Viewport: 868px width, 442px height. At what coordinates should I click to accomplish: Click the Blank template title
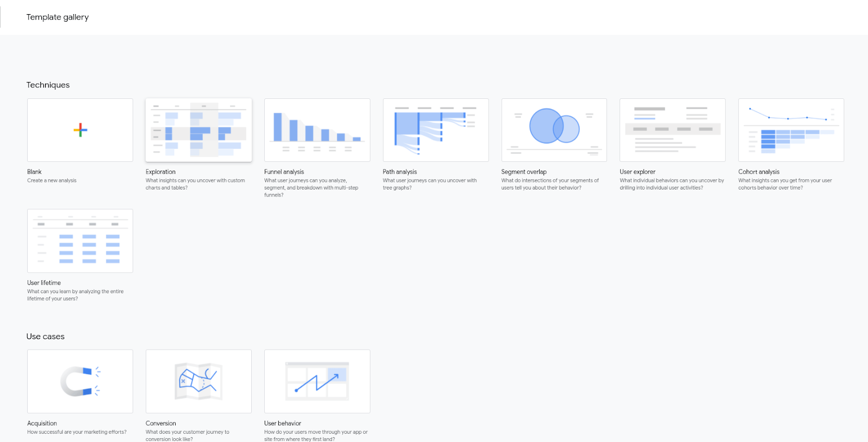(x=34, y=172)
